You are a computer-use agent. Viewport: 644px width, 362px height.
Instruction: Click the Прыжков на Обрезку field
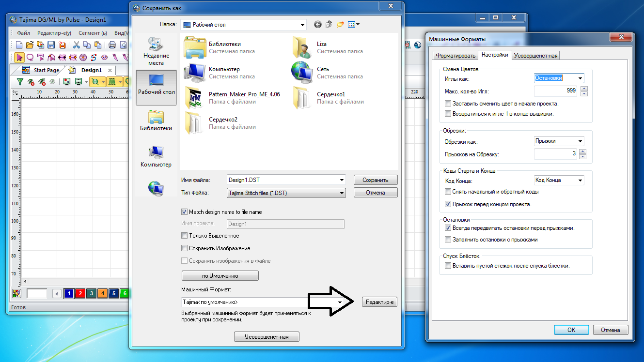click(556, 154)
